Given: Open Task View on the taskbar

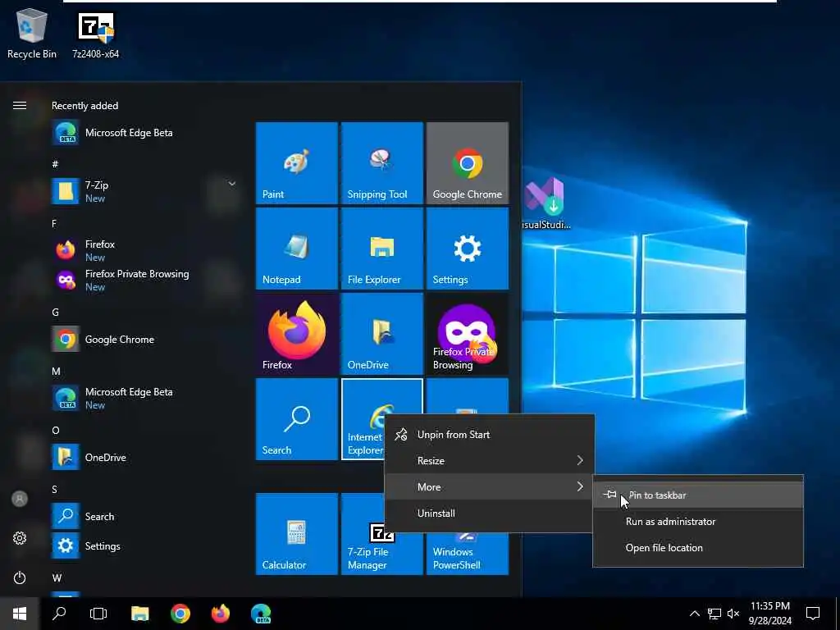Looking at the screenshot, I should pos(98,614).
